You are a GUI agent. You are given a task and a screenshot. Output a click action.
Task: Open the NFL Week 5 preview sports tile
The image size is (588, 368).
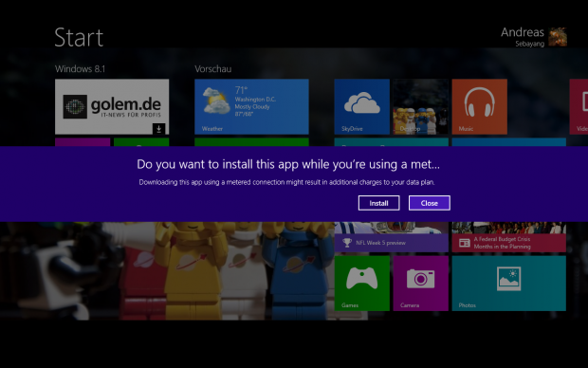click(391, 237)
